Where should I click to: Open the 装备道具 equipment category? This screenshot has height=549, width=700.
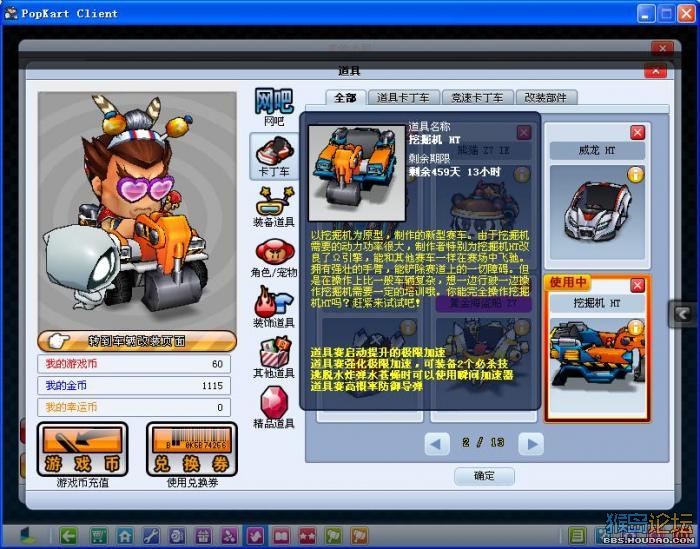click(274, 206)
